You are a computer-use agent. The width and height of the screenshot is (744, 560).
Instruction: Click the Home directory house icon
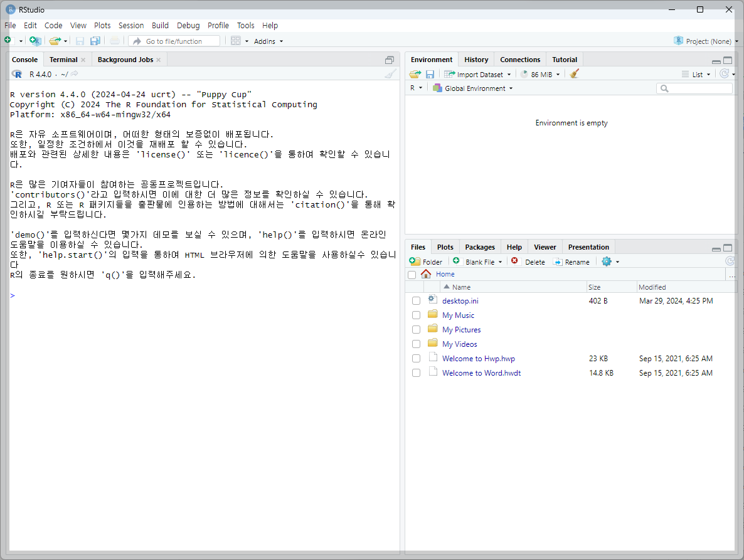(425, 273)
